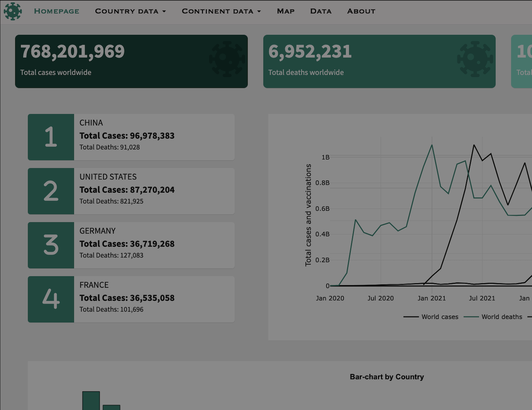
Task: Click virus icon on total deaths card
Action: [x=475, y=59]
